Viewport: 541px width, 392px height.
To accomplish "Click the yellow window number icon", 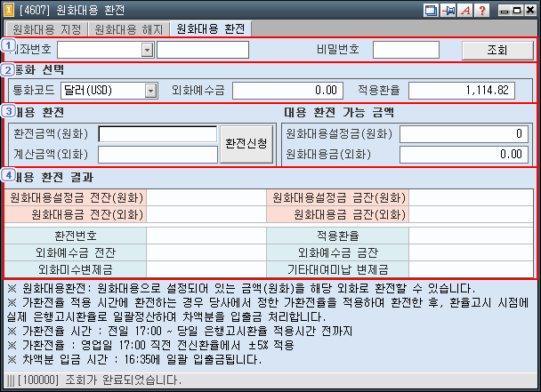I will (x=9, y=10).
